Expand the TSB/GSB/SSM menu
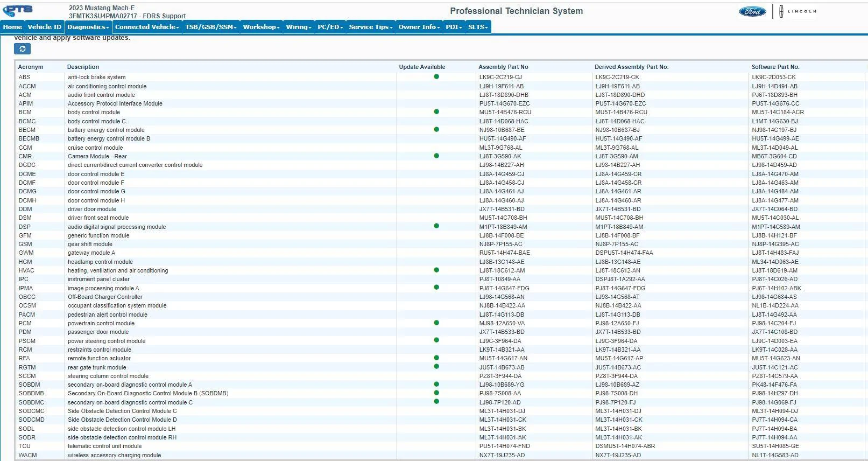The image size is (868, 461). pos(211,27)
